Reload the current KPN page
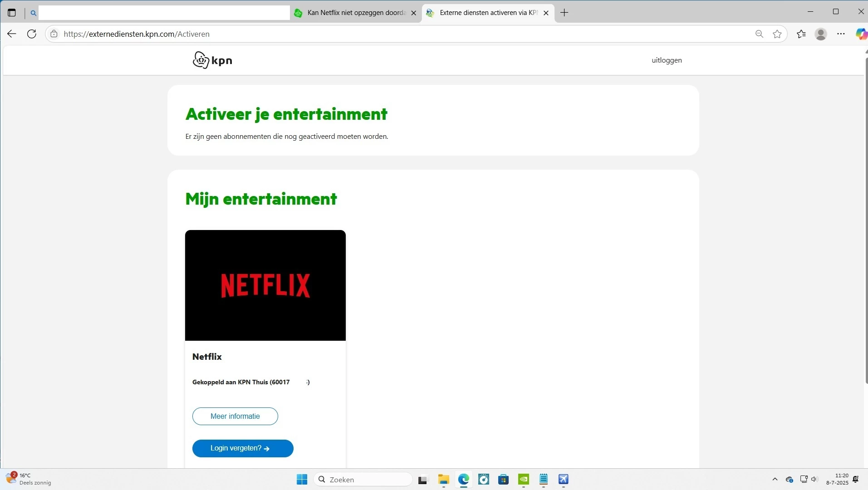Viewport: 868px width, 490px height. (32, 34)
